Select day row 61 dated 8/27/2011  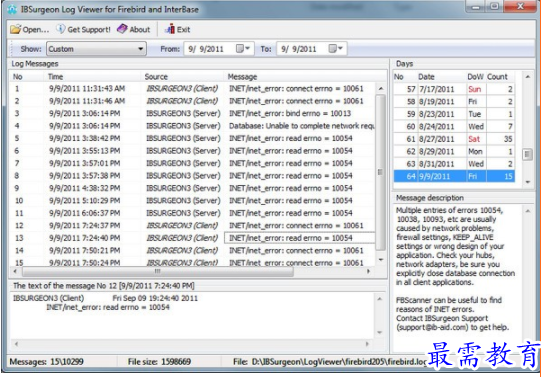(x=454, y=139)
